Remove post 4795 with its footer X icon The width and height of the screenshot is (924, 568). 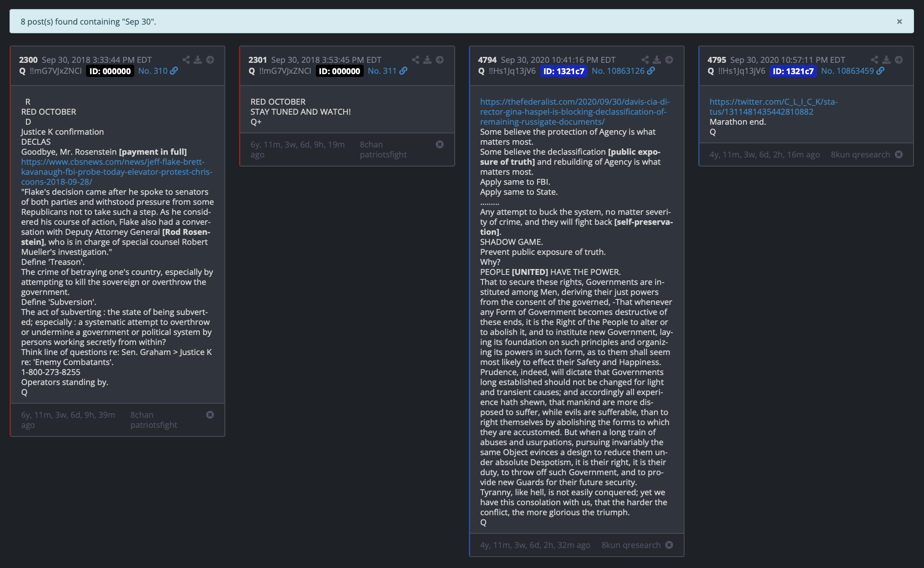[x=899, y=154]
